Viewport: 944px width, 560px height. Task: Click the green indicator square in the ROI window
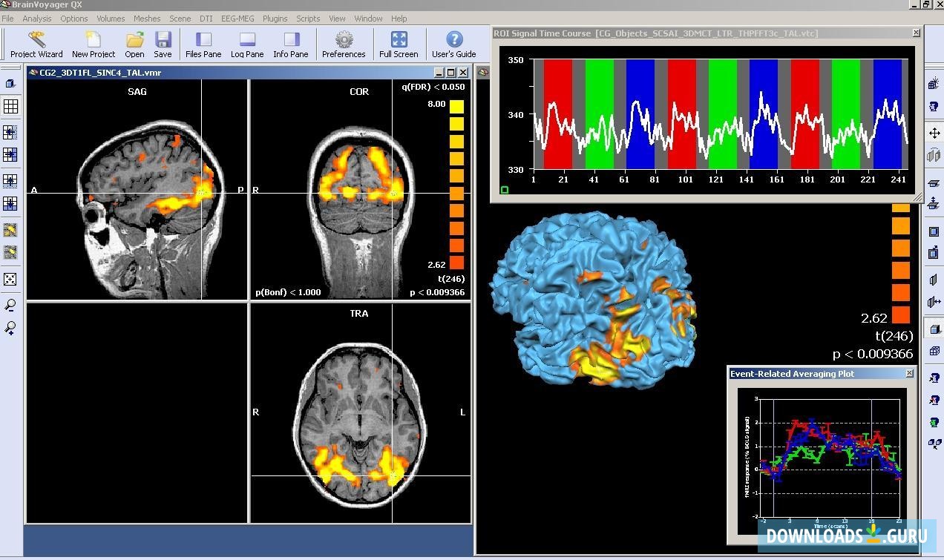(x=505, y=190)
